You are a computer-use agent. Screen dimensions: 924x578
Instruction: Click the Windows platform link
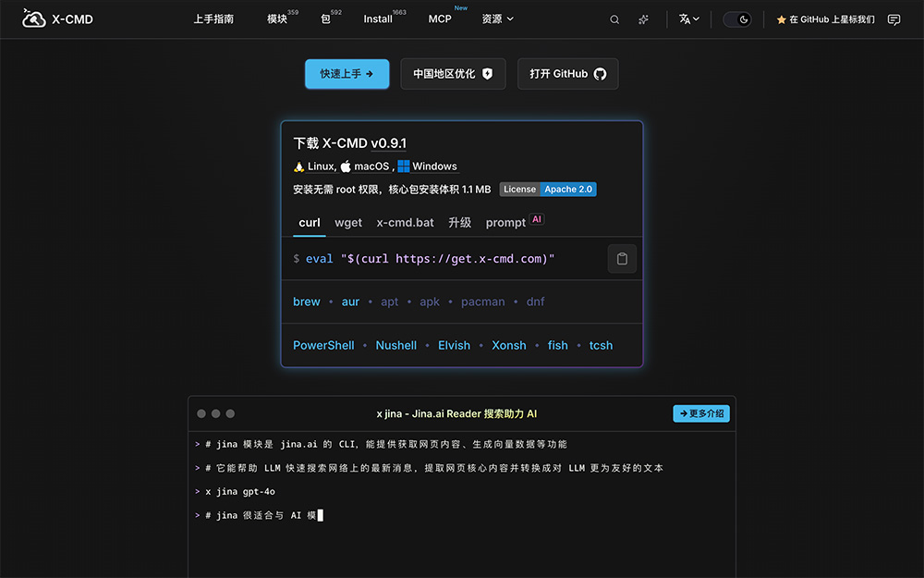(434, 166)
